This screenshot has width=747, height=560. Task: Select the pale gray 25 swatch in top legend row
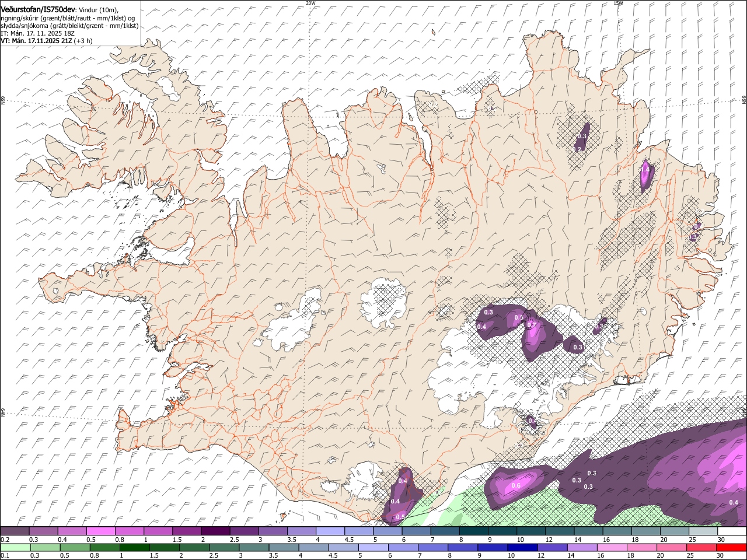tap(703, 531)
